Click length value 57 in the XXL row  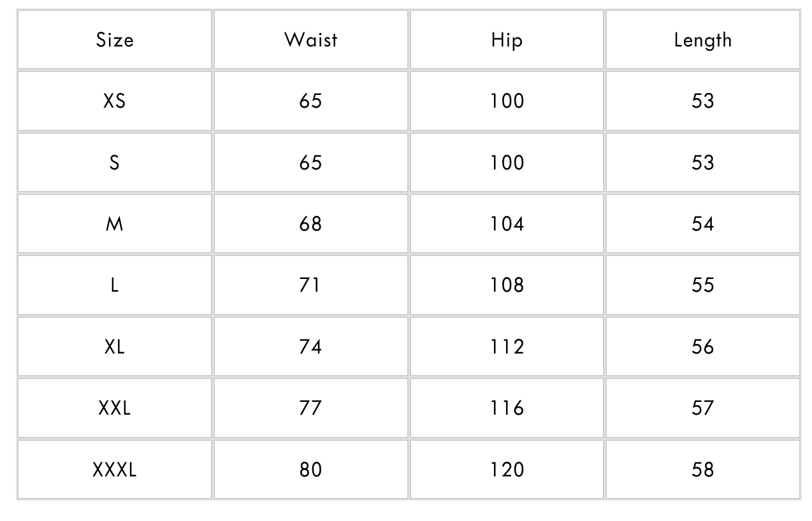702,408
